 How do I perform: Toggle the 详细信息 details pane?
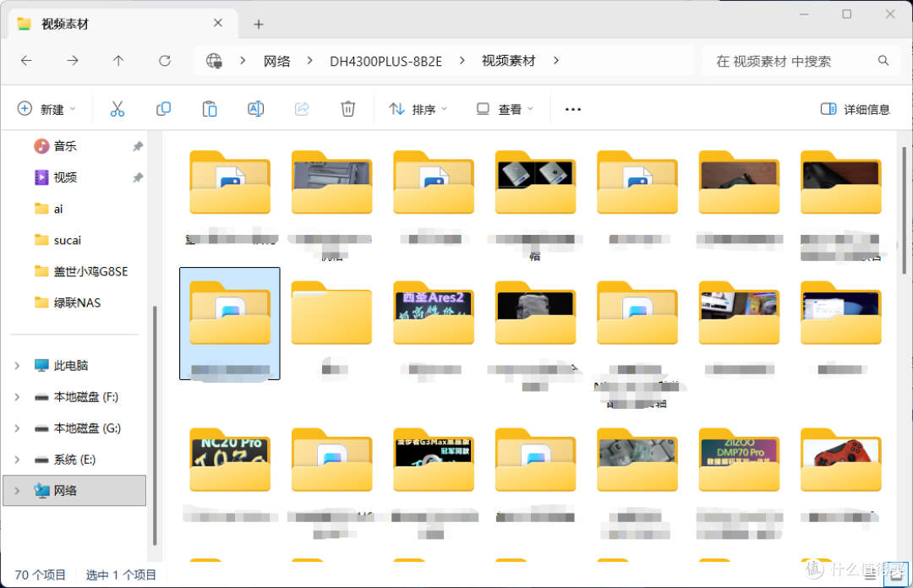855,109
